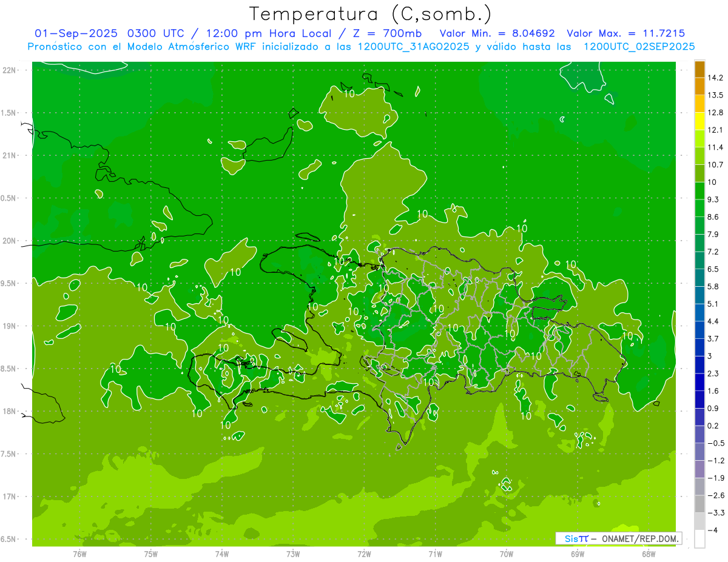Image resolution: width=728 pixels, height=562 pixels.
Task: Click the 3.7 colorbar value
Action: pyautogui.click(x=713, y=339)
